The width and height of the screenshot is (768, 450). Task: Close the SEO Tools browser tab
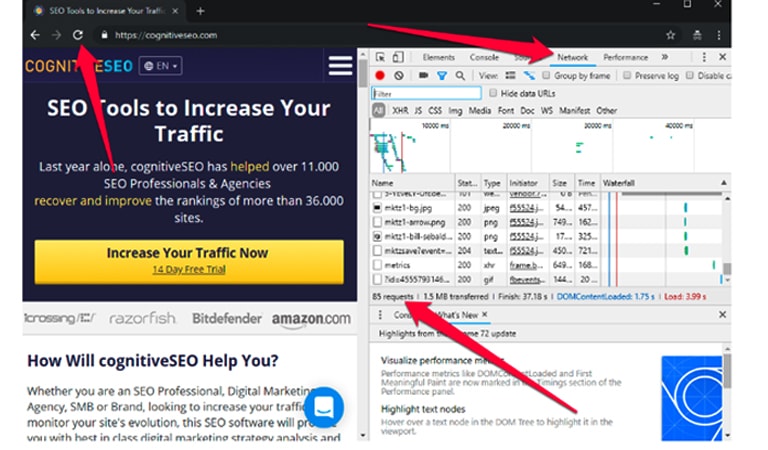point(175,11)
